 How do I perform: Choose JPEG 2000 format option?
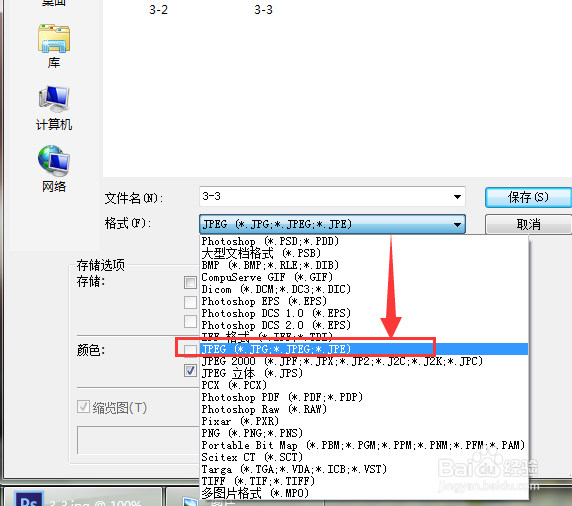tap(364, 361)
